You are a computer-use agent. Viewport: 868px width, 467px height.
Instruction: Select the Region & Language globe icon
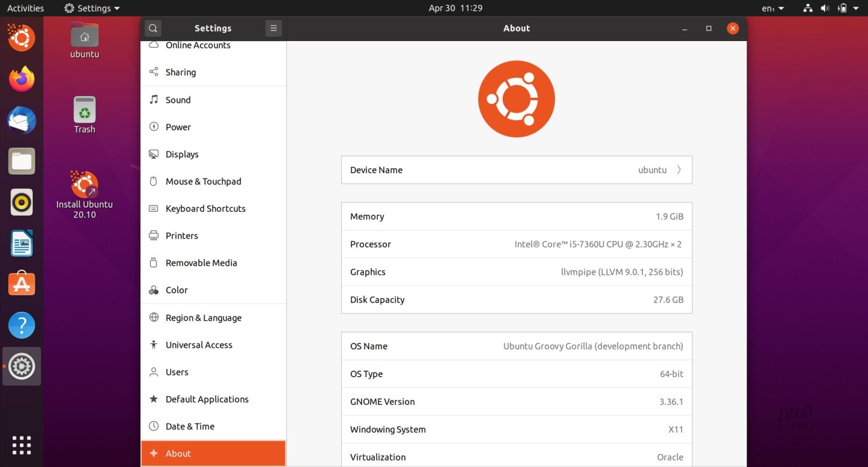154,317
